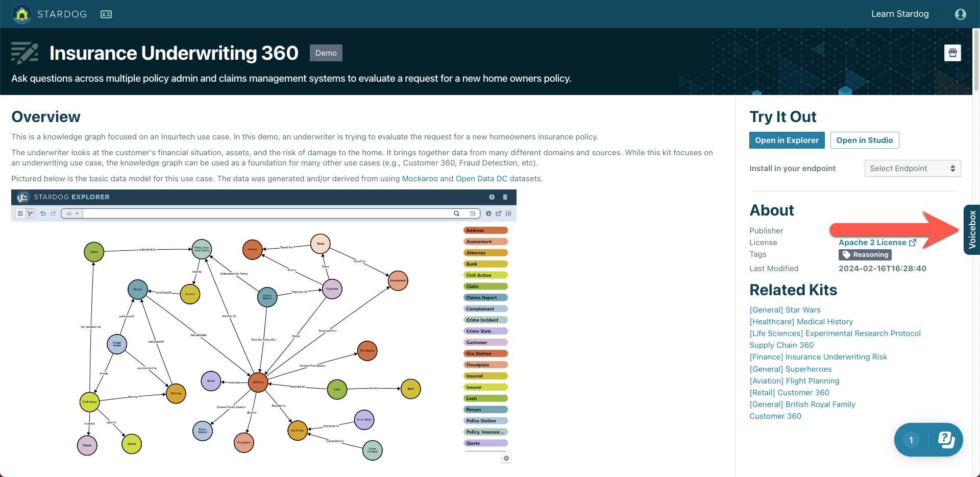
Task: Click the "Install in your endpoint" label
Action: tap(792, 169)
